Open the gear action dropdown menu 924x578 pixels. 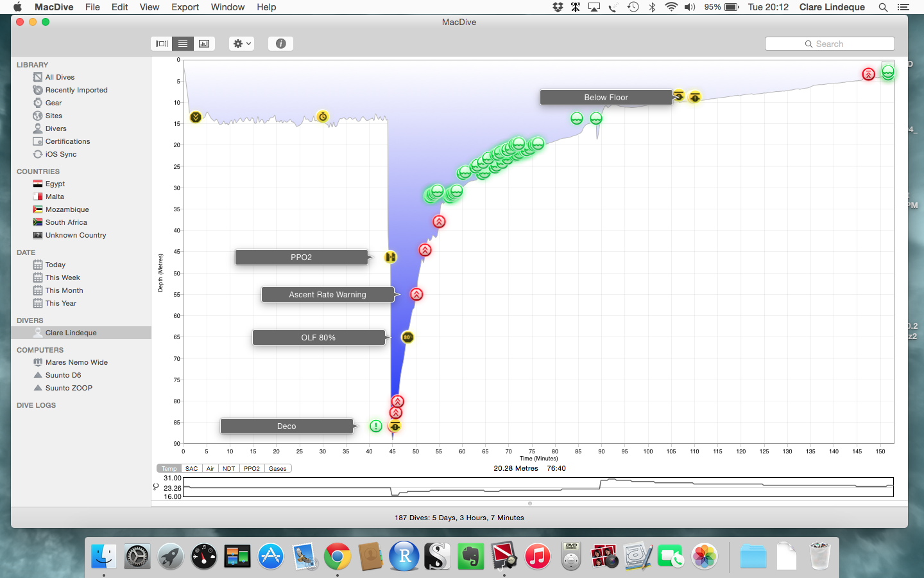[x=241, y=44]
